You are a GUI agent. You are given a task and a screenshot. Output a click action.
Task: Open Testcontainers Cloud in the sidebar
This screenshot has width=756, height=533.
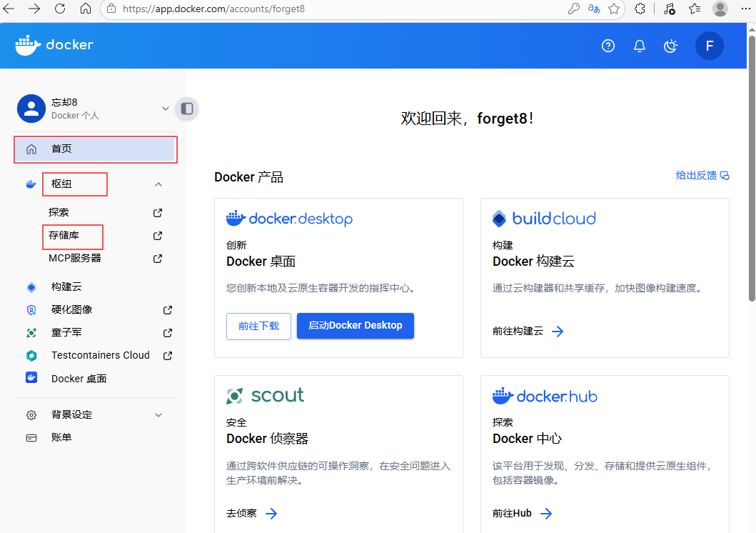point(100,356)
